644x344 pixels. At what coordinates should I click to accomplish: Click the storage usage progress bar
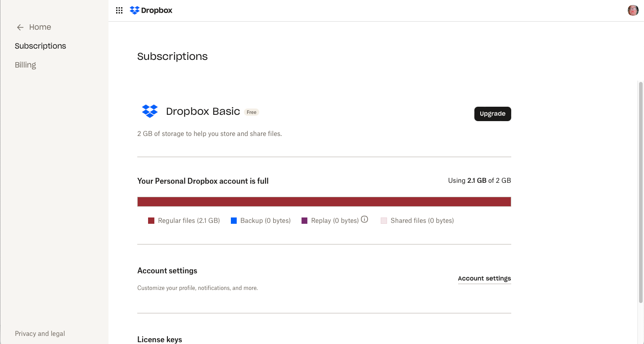324,201
